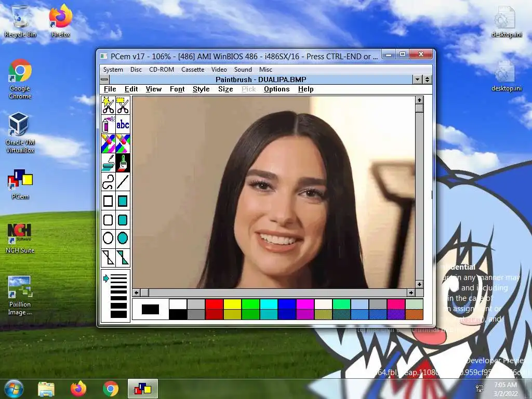Select the rectangular Pick scissors tool
Viewport: 532px width, 399px height.
pyautogui.click(x=123, y=105)
